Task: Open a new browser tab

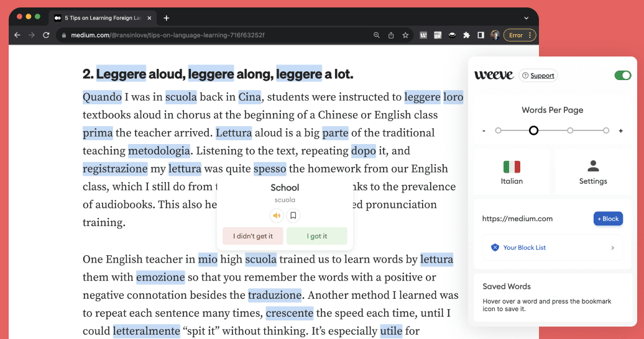Action: tap(166, 18)
